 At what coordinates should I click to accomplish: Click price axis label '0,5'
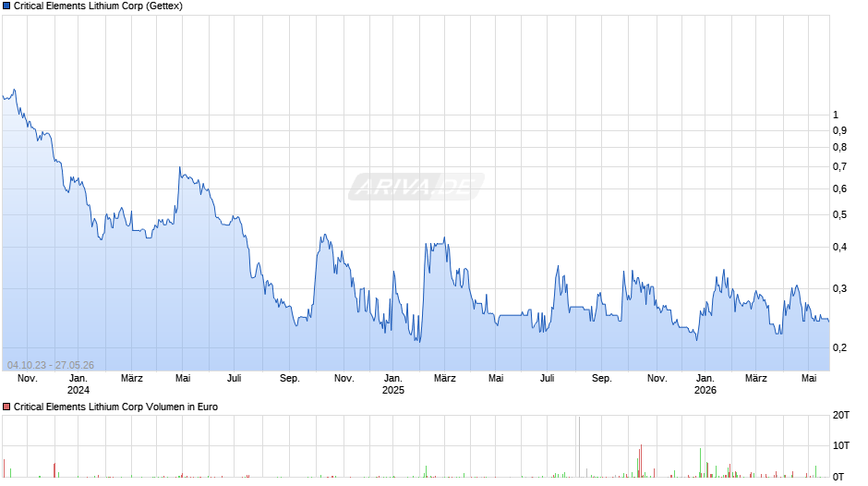839,215
